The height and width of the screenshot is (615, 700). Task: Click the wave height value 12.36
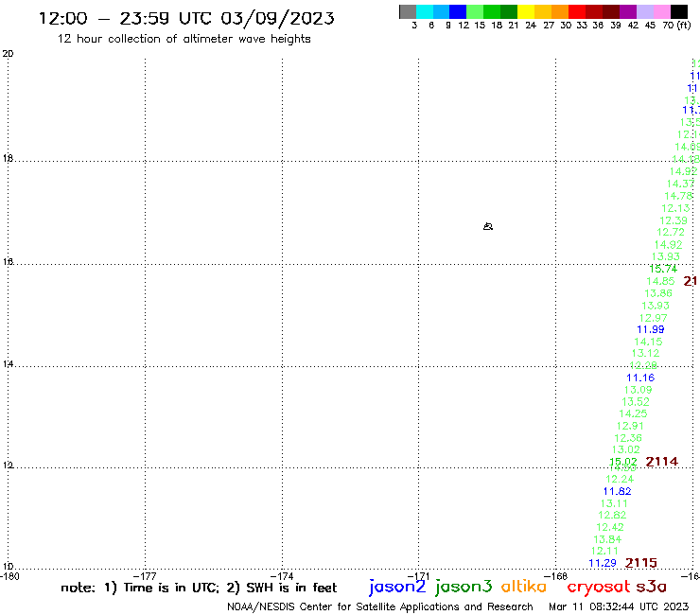(x=628, y=438)
